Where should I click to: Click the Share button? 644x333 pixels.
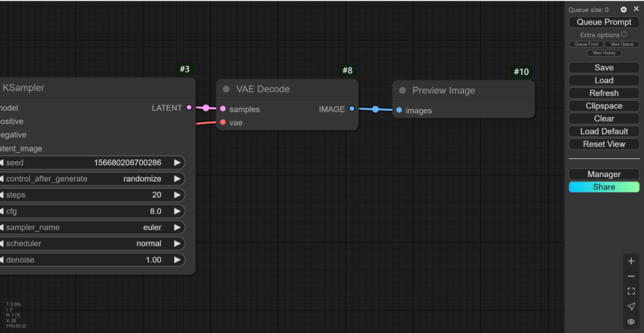click(603, 187)
